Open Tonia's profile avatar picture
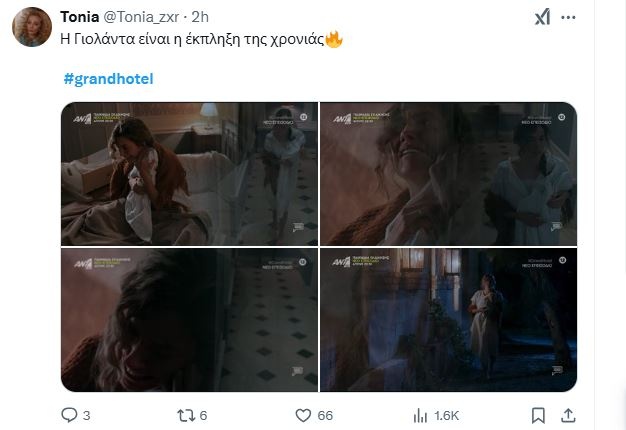Screen dimensions: 626x430 pyautogui.click(x=31, y=28)
